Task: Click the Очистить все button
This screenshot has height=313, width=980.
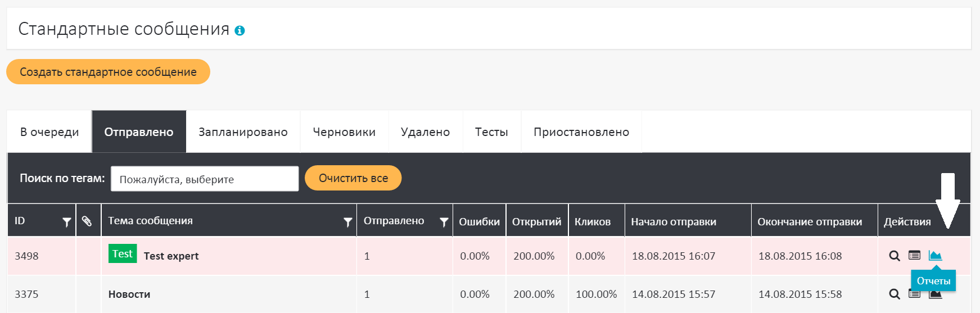Action: pos(353,178)
